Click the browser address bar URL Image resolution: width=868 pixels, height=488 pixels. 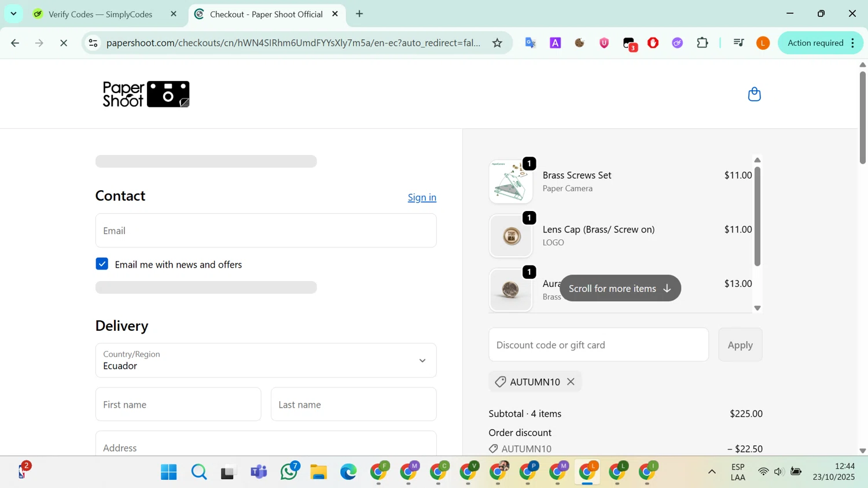point(293,43)
